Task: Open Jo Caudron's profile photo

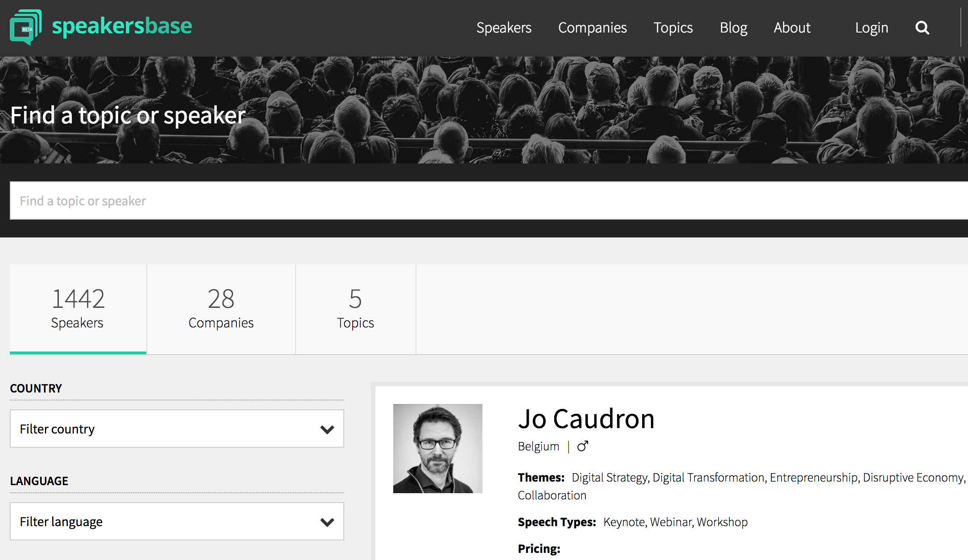Action: tap(437, 448)
